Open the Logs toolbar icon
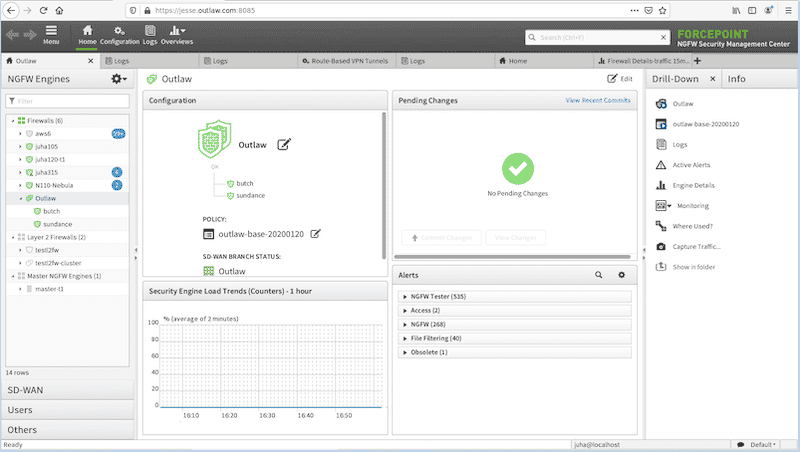 pyautogui.click(x=150, y=35)
